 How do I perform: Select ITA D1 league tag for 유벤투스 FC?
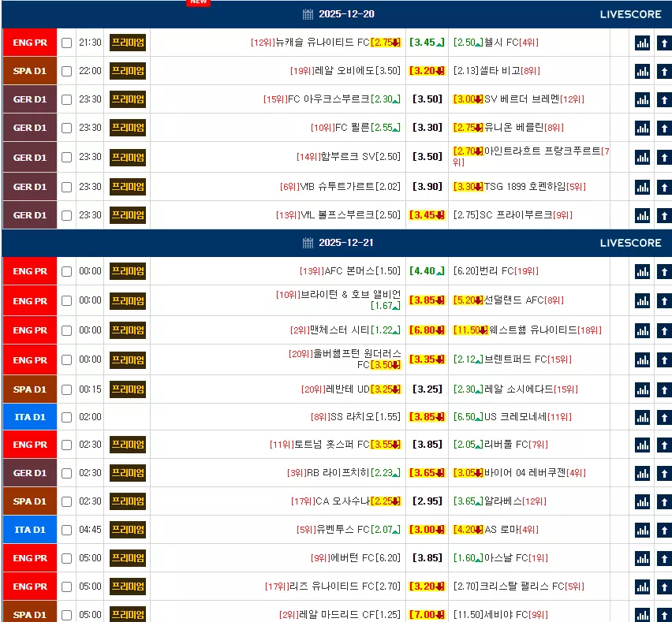click(x=30, y=530)
